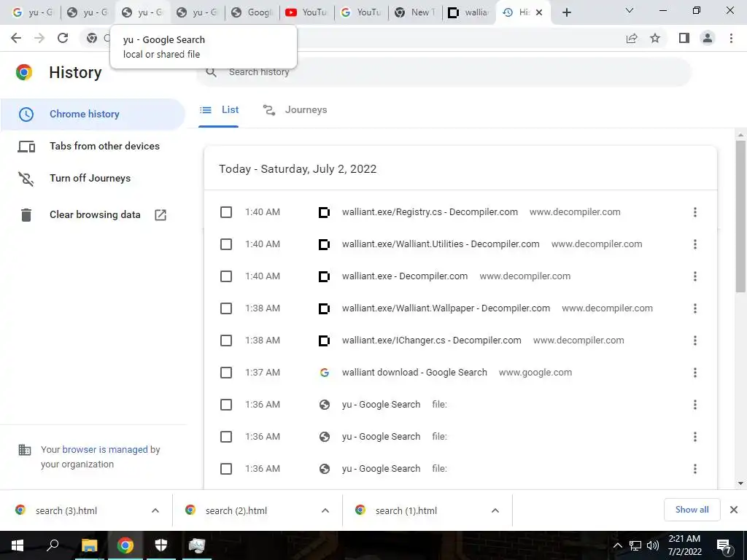Open more actions for Walliant.Wallpaper entry
Image resolution: width=747 pixels, height=560 pixels.
tap(695, 308)
